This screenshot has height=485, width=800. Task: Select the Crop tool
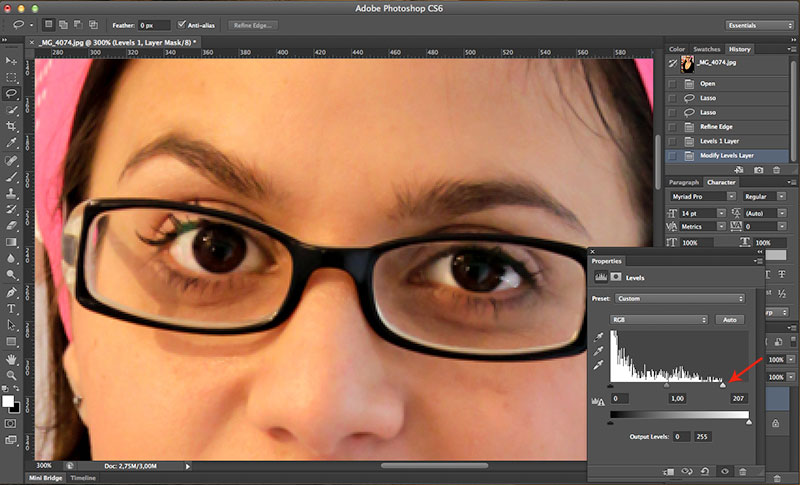pyautogui.click(x=11, y=126)
